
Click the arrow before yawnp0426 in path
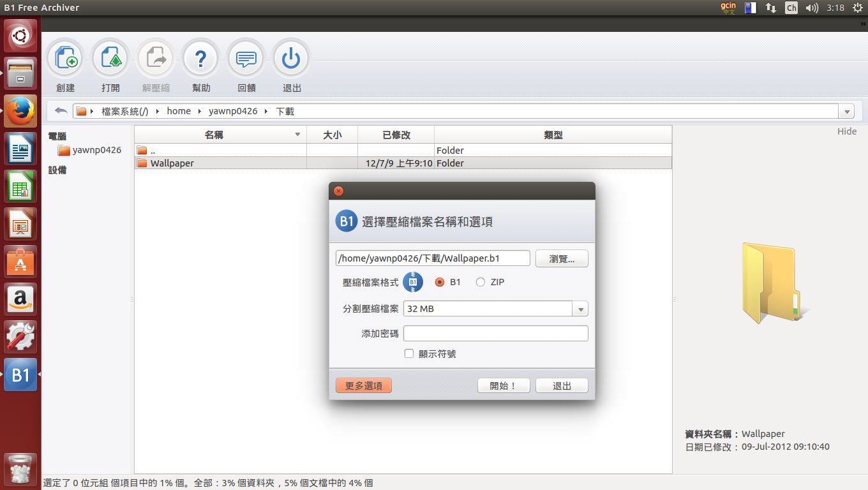point(200,112)
